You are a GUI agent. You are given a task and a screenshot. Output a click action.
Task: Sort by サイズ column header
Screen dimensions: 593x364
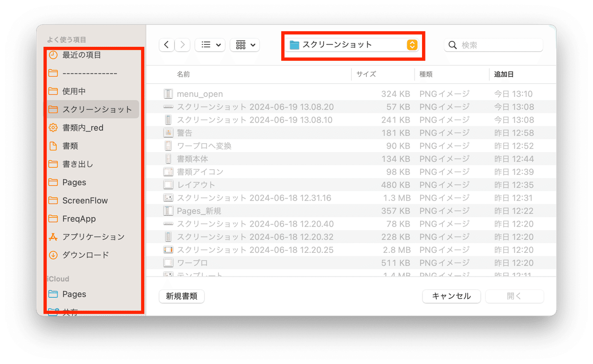[366, 74]
